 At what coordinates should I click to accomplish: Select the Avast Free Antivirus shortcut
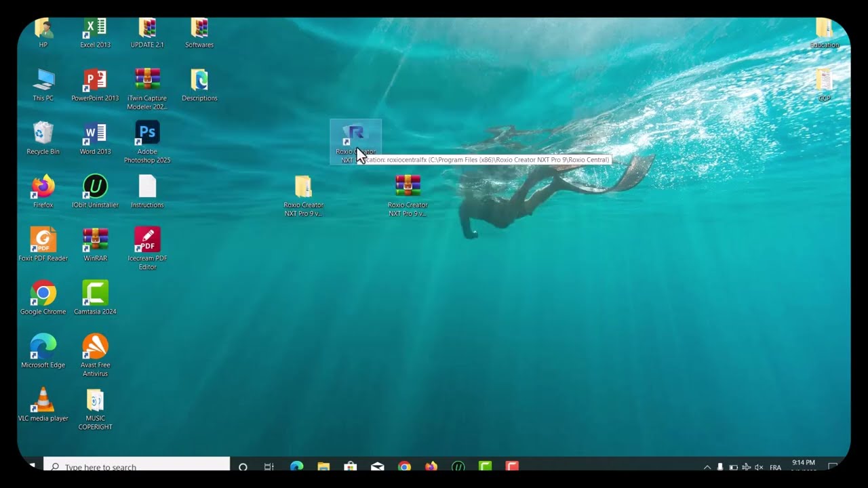coord(95,355)
